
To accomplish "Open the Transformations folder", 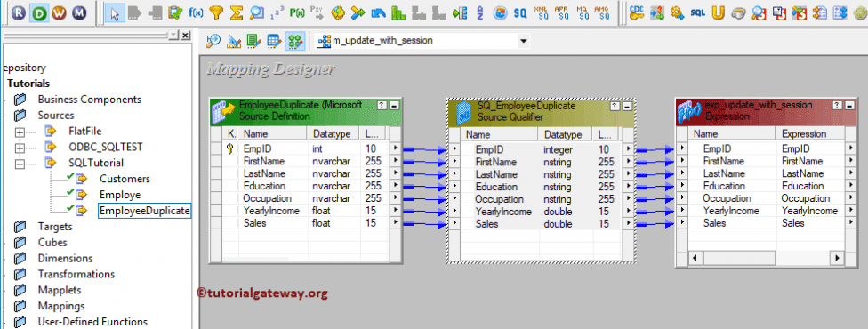I will pyautogui.click(x=76, y=274).
